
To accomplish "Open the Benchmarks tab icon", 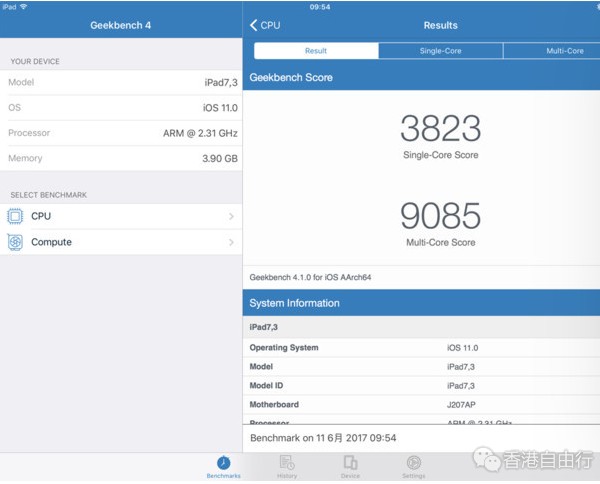I will tap(223, 463).
